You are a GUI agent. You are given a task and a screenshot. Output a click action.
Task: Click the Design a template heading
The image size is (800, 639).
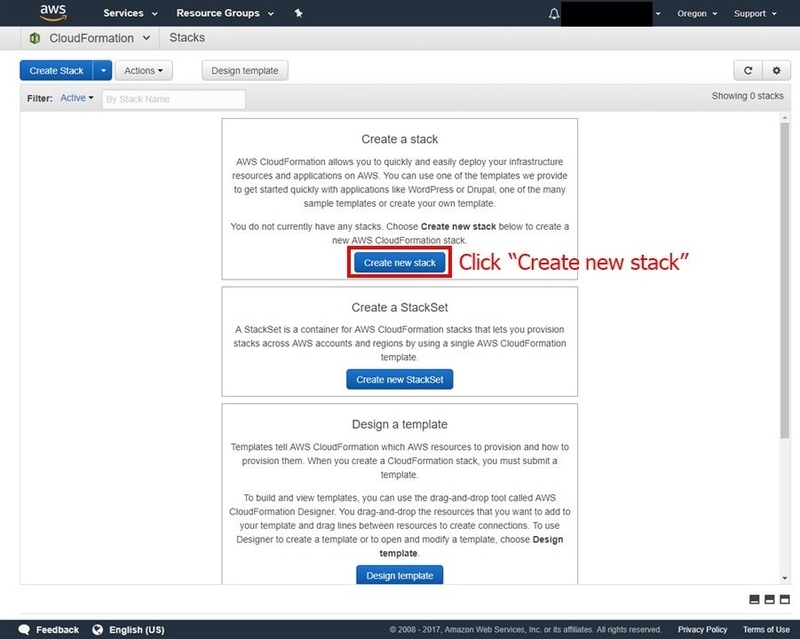coord(399,424)
